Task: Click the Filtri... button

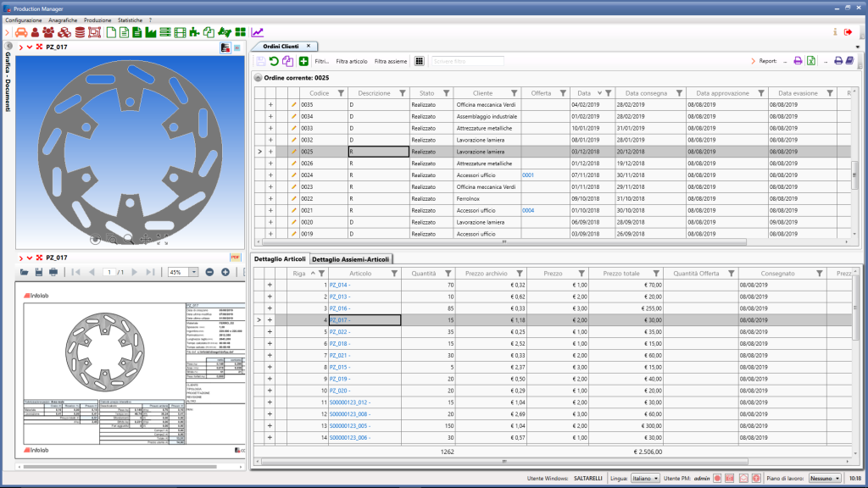Action: pyautogui.click(x=321, y=61)
